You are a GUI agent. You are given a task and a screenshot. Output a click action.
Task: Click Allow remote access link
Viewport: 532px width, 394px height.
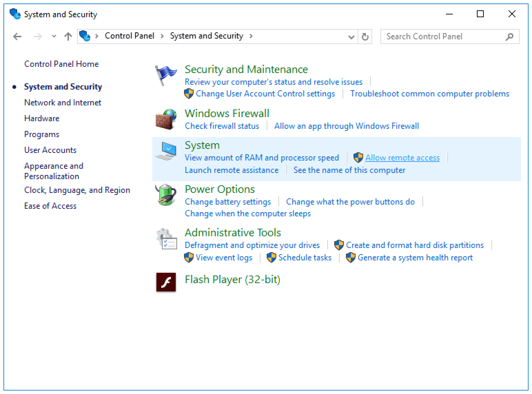coord(402,158)
